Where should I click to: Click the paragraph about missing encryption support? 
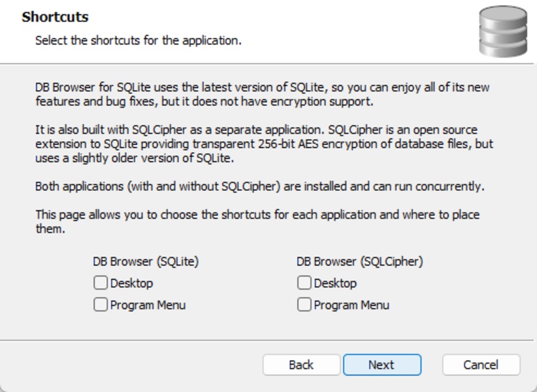(x=261, y=95)
